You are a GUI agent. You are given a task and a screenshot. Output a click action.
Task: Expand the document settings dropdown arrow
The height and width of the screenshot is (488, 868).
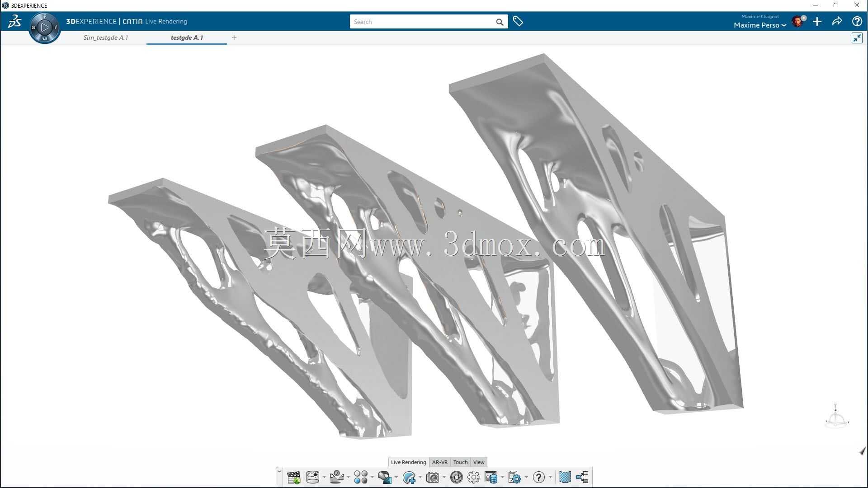pyautogui.click(x=526, y=477)
